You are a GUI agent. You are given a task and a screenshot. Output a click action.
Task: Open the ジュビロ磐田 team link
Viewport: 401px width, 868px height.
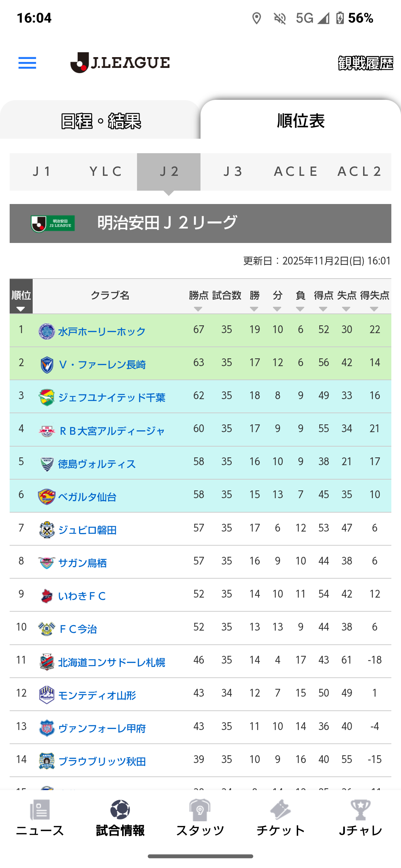click(x=88, y=530)
